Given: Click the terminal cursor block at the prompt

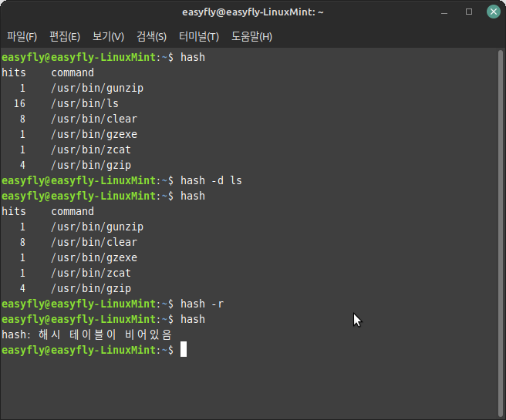Looking at the screenshot, I should click(x=184, y=349).
